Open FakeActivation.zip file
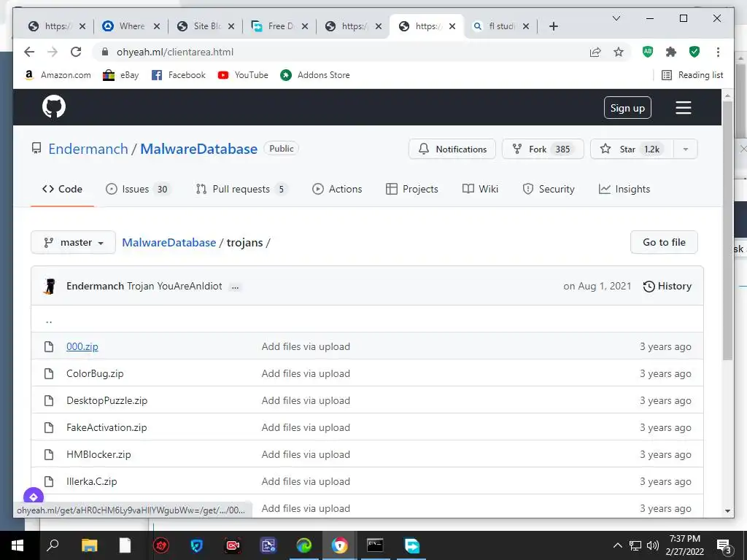 pyautogui.click(x=107, y=427)
